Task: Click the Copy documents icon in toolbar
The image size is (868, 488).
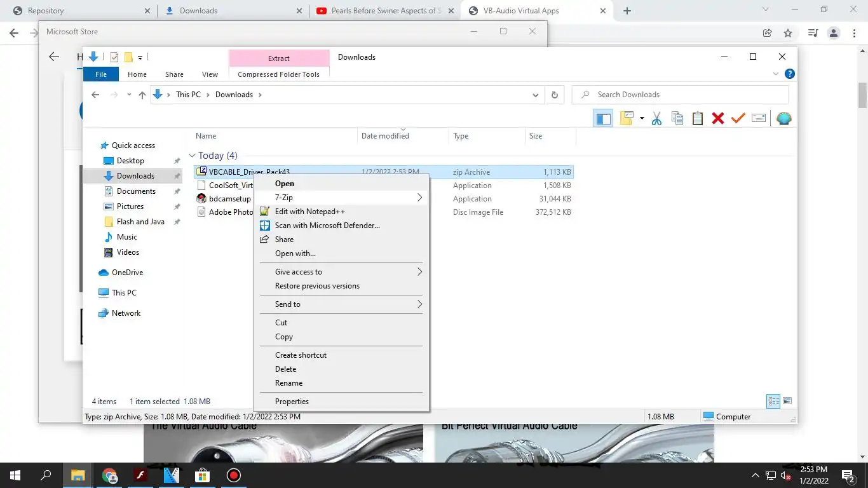Action: pyautogui.click(x=677, y=118)
